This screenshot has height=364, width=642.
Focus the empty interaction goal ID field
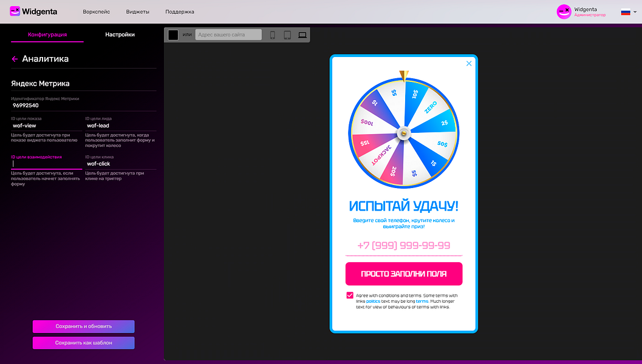(46, 164)
